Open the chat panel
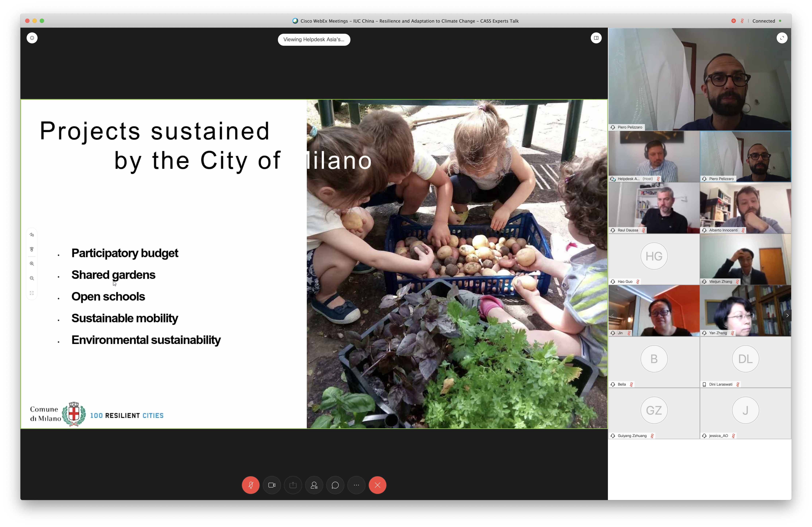This screenshot has height=527, width=812. pos(335,485)
